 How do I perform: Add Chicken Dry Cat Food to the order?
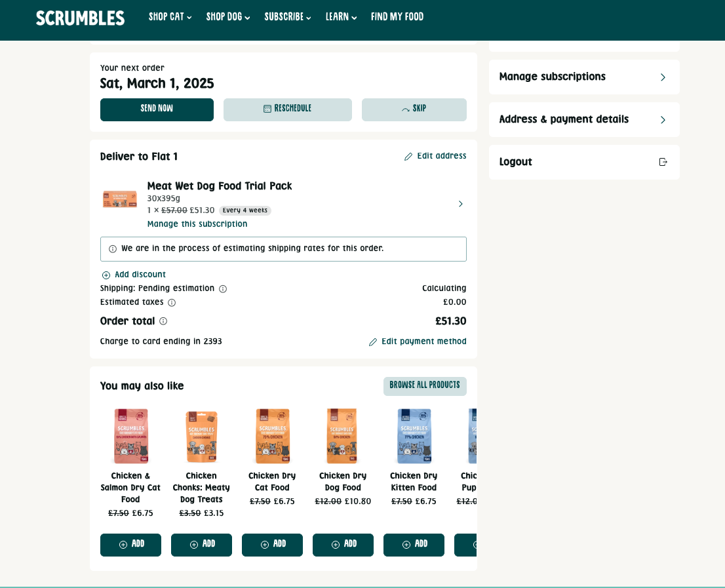[x=272, y=544]
